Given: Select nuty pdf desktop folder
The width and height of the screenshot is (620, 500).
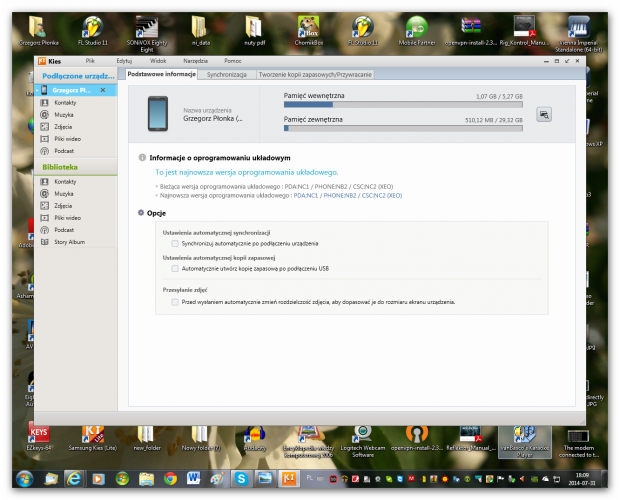Looking at the screenshot, I should 255,31.
